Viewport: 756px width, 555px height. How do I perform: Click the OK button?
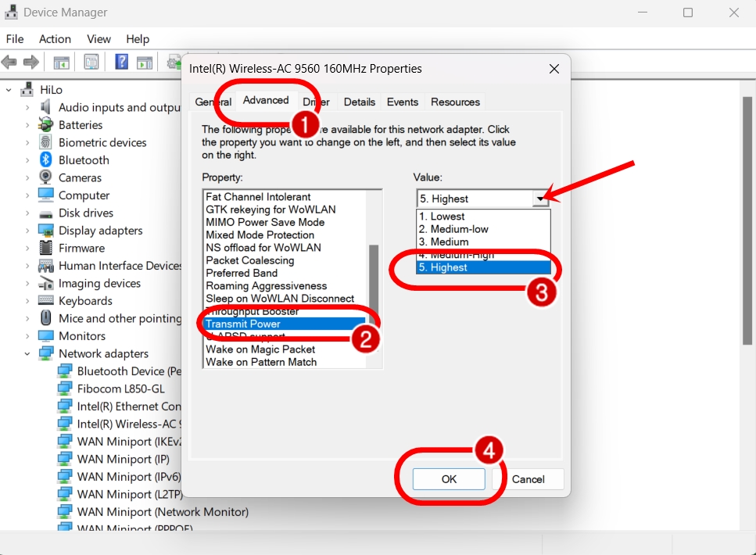448,478
